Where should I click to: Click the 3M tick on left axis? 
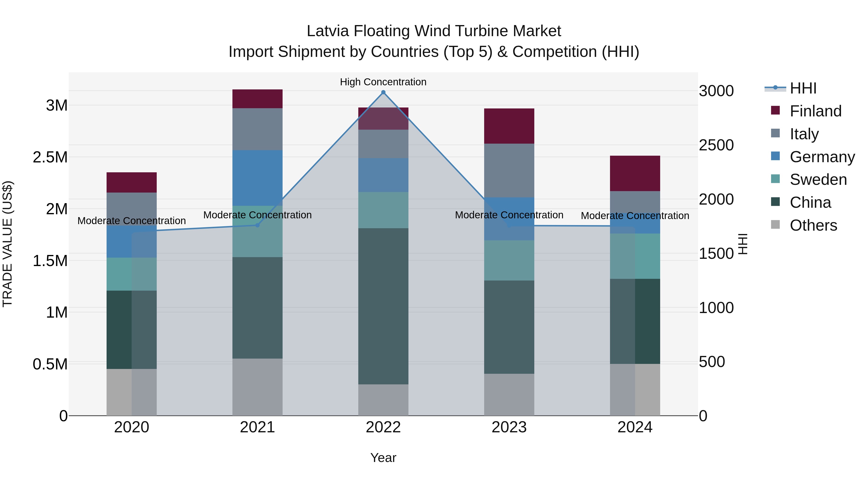tap(57, 105)
